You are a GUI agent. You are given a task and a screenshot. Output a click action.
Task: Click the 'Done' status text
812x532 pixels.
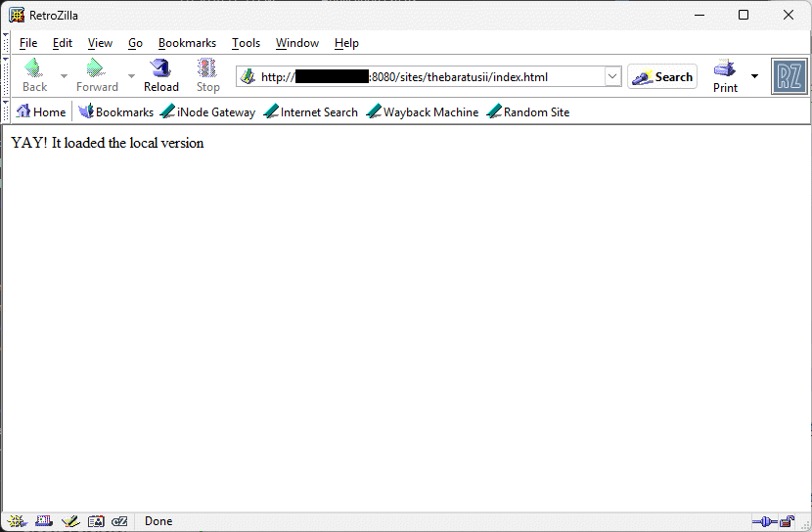(x=158, y=521)
